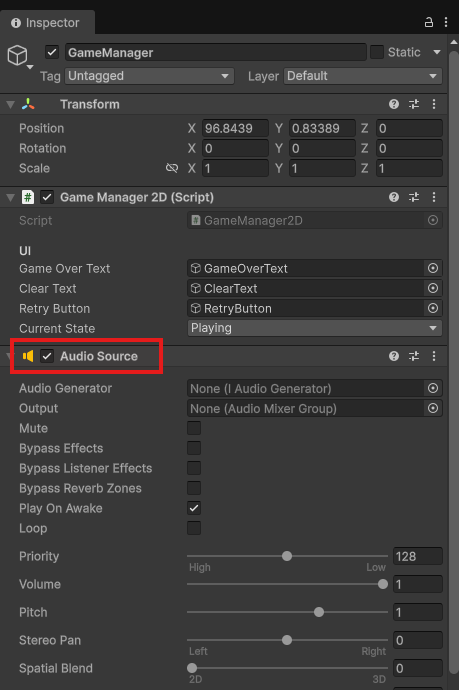Disable Play On Awake checkbox
The width and height of the screenshot is (459, 690).
click(x=194, y=508)
